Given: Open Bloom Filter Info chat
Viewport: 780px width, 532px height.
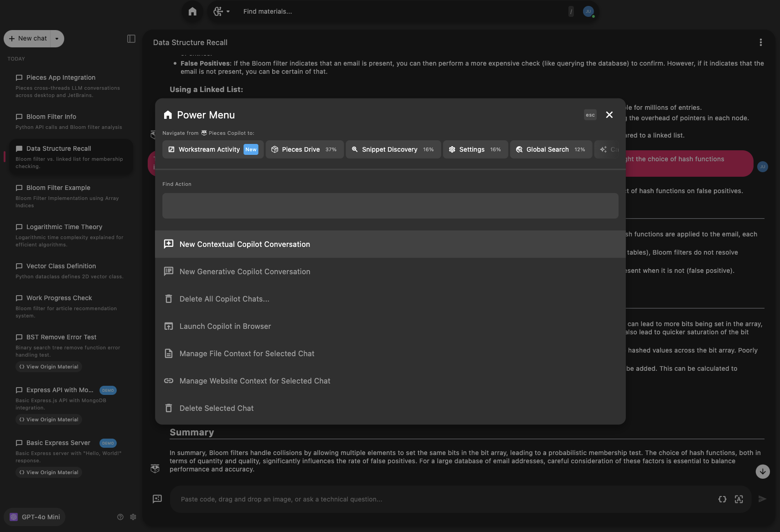Looking at the screenshot, I should pyautogui.click(x=71, y=121).
